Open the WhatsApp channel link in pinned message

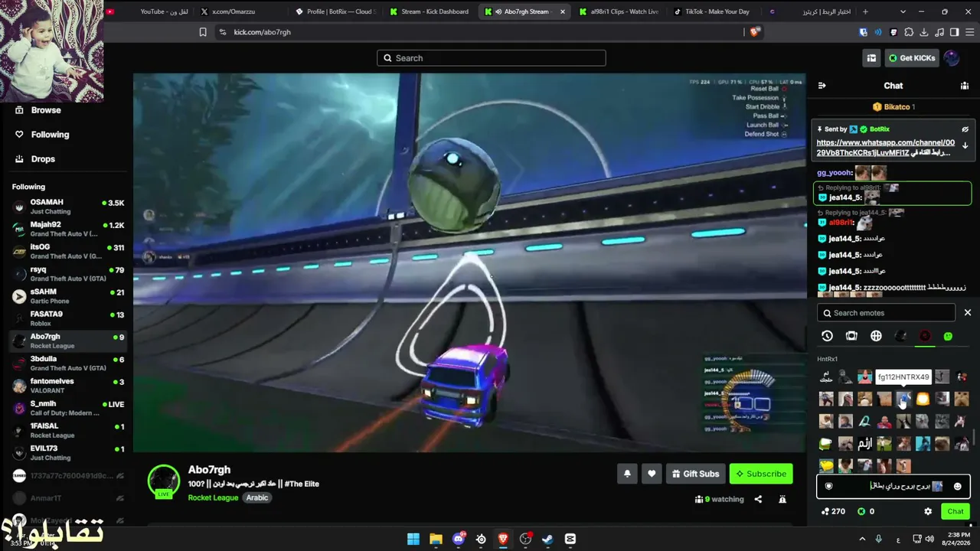pyautogui.click(x=886, y=148)
